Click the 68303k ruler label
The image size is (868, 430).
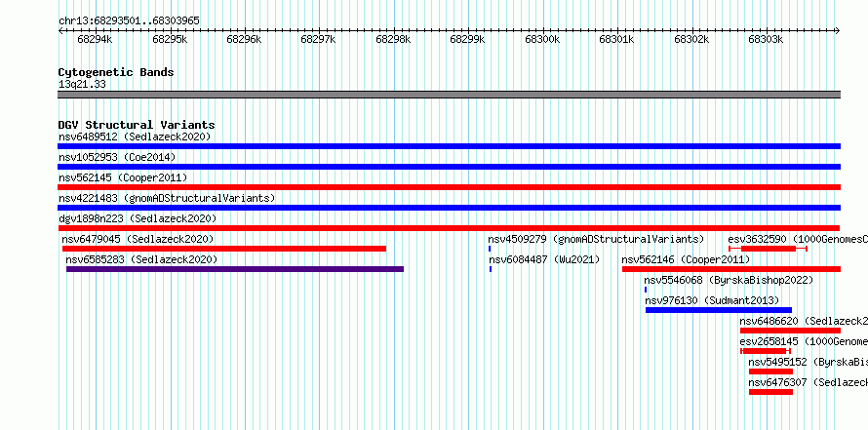point(767,39)
